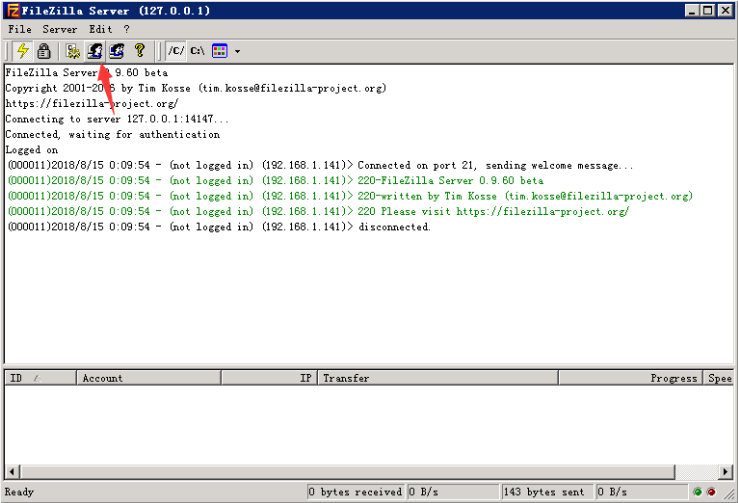The height and width of the screenshot is (503, 738).
Task: Expand the dropdown arrow beside grid icon
Action: 237,51
